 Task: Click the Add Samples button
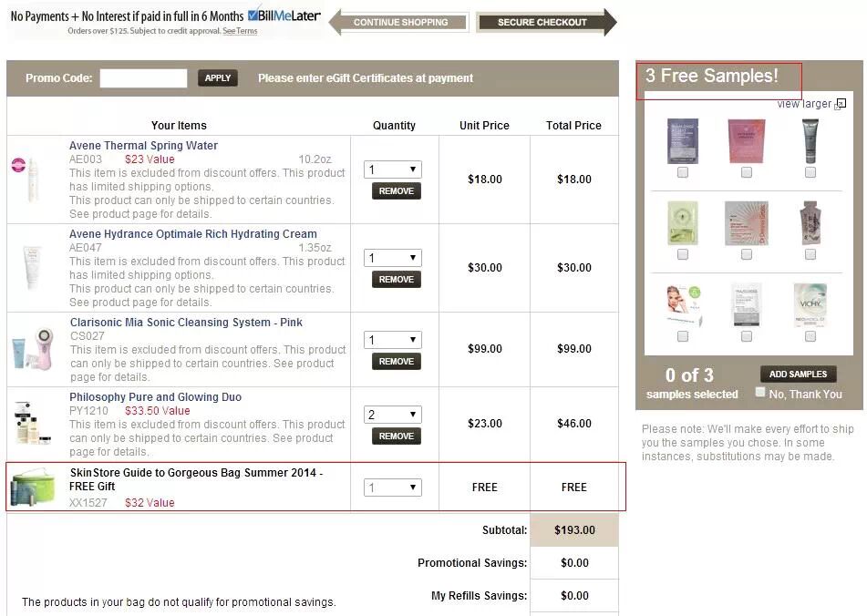pos(799,374)
